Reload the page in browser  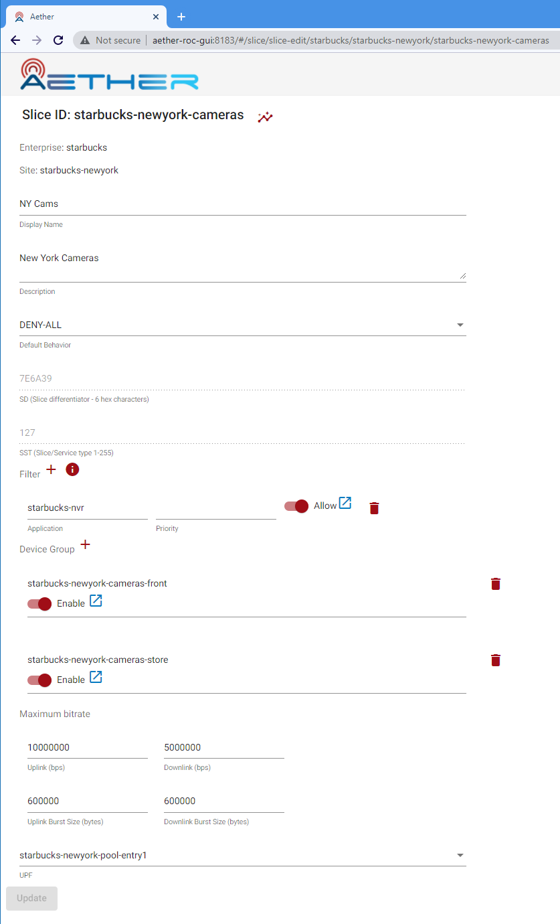pos(58,40)
